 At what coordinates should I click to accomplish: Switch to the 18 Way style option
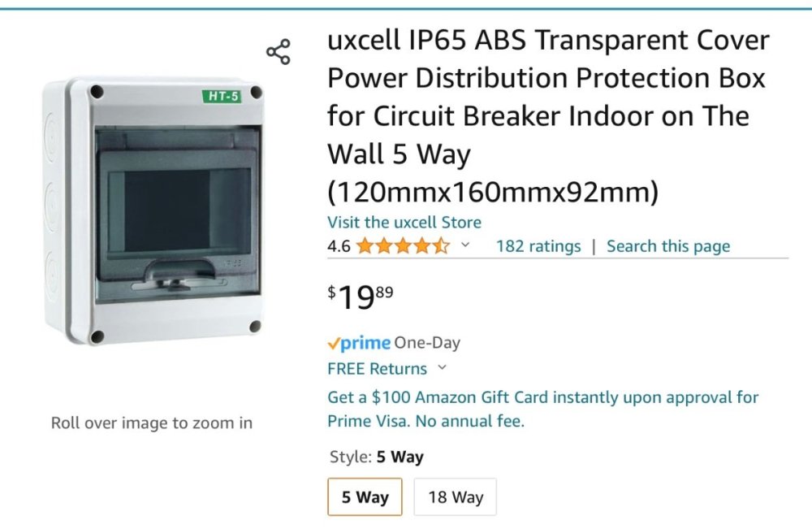click(455, 496)
